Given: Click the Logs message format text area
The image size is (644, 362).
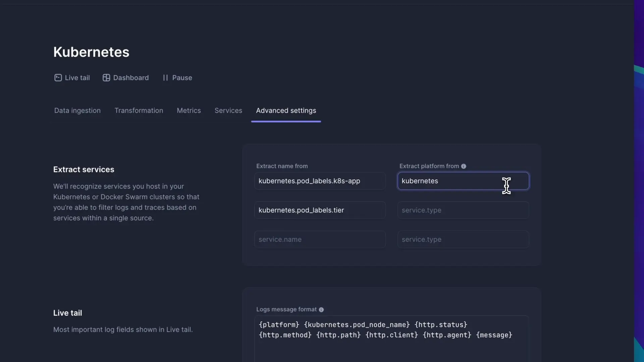Looking at the screenshot, I should tap(392, 339).
